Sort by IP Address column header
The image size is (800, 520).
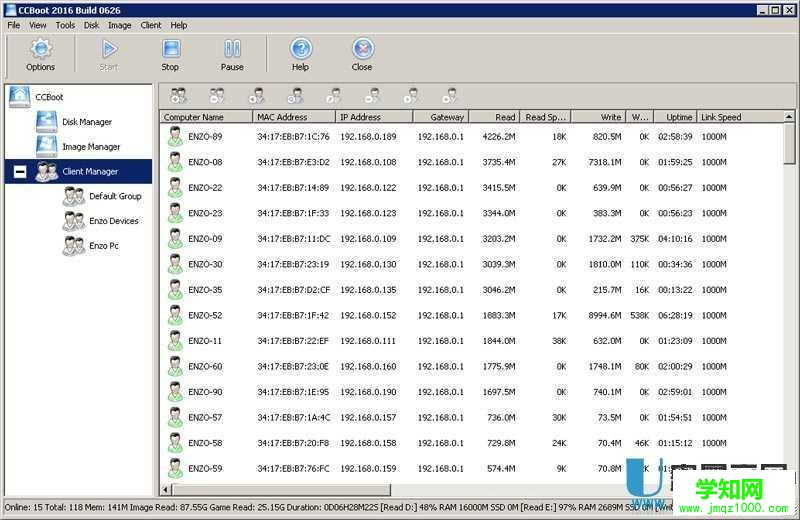[x=374, y=117]
